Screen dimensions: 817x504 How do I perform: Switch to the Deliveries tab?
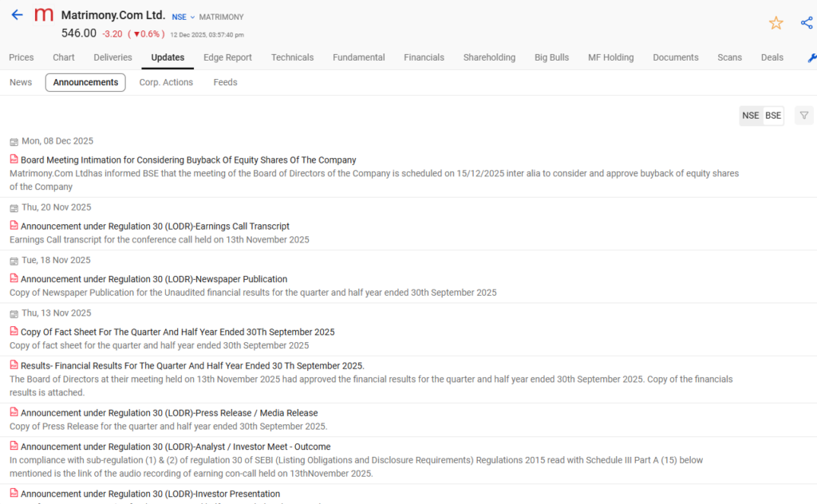click(x=112, y=57)
